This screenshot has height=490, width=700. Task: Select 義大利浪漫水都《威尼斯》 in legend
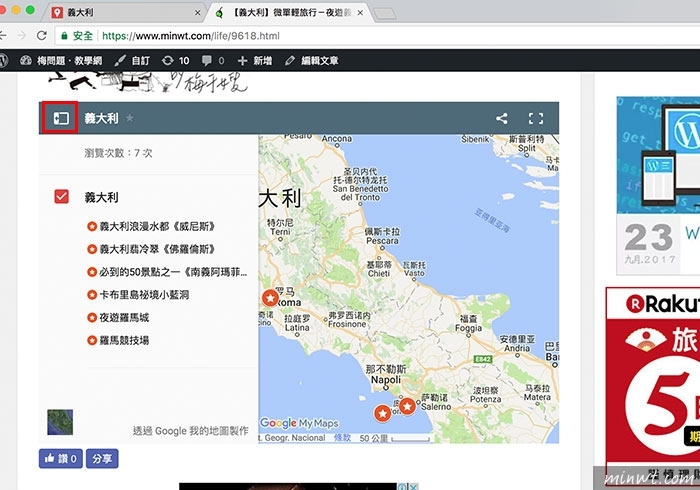pyautogui.click(x=157, y=226)
